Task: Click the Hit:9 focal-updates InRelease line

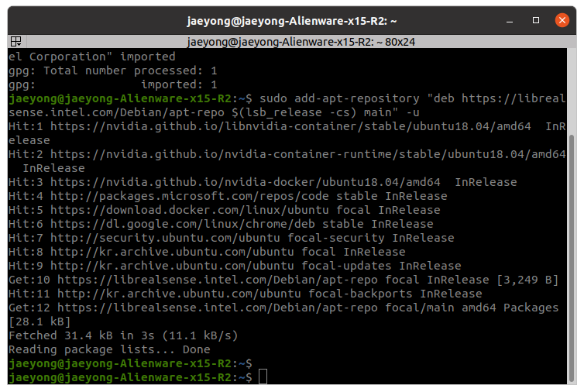Action: [235, 266]
